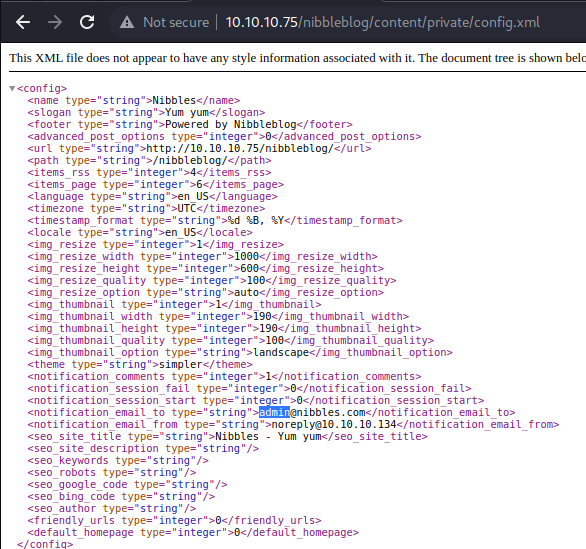The image size is (586, 549).
Task: Click the url value http://10.10.10.75/nibbleblog/
Action: click(x=240, y=148)
